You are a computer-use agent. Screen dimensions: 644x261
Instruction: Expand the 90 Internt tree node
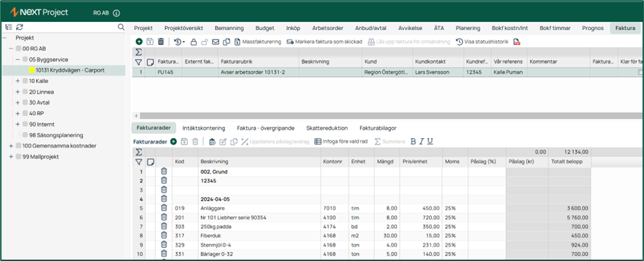[x=18, y=124]
